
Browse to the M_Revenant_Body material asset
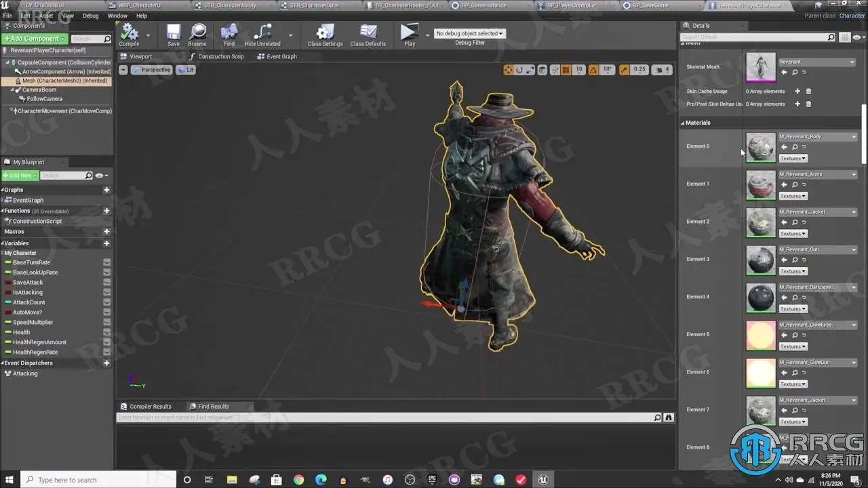click(x=795, y=147)
